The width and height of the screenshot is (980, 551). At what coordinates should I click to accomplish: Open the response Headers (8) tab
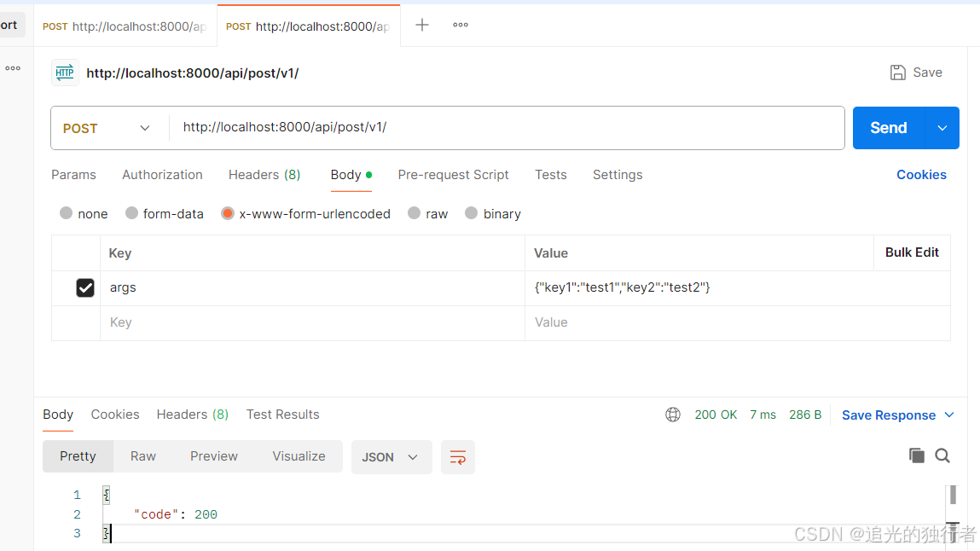[193, 415]
